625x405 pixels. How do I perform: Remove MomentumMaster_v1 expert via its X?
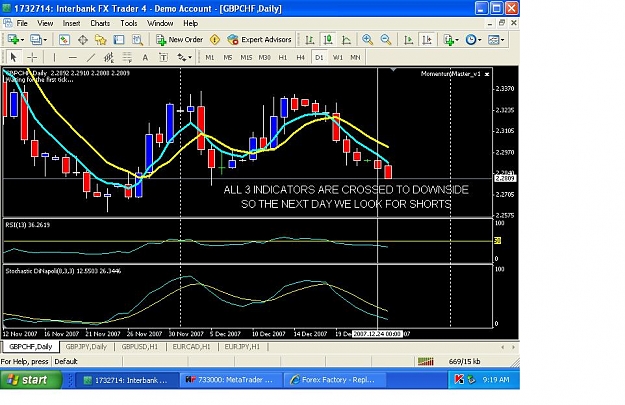487,74
